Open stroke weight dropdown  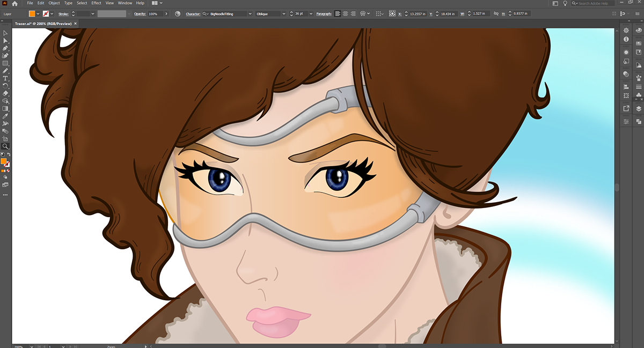coord(92,13)
